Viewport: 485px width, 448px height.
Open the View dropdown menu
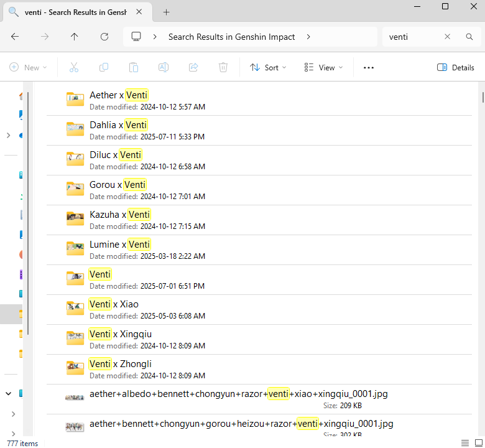click(x=323, y=67)
